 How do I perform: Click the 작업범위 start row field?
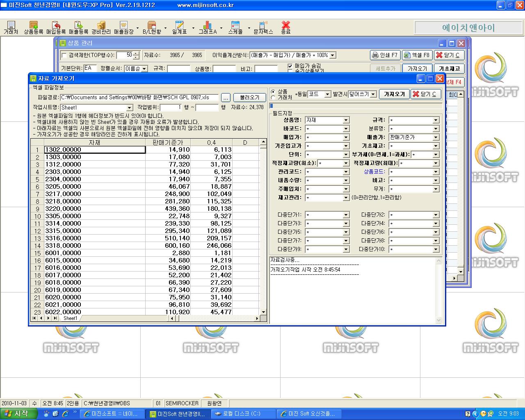171,107
